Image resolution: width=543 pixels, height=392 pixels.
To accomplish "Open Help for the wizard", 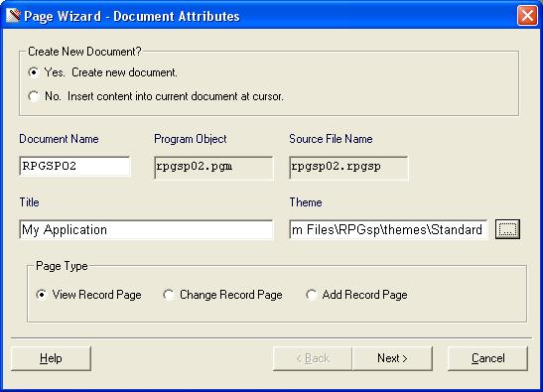I will 51,358.
